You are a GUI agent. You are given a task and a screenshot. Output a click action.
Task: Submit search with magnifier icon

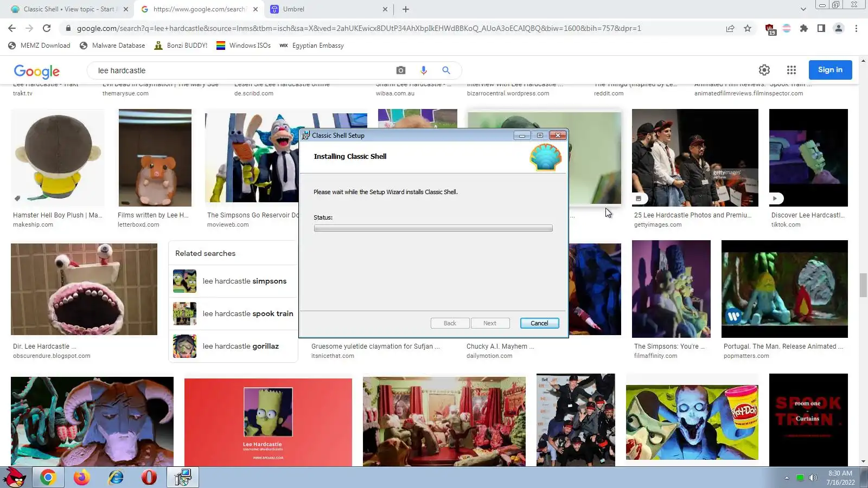(446, 70)
